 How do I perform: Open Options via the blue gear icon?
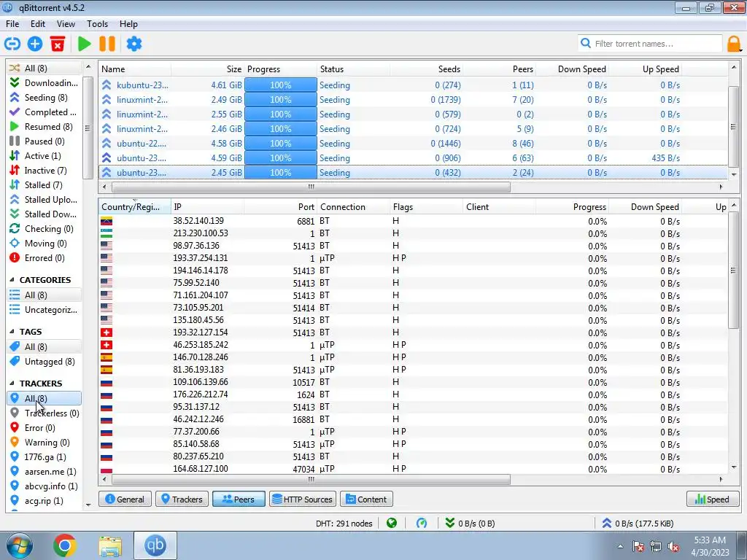134,44
